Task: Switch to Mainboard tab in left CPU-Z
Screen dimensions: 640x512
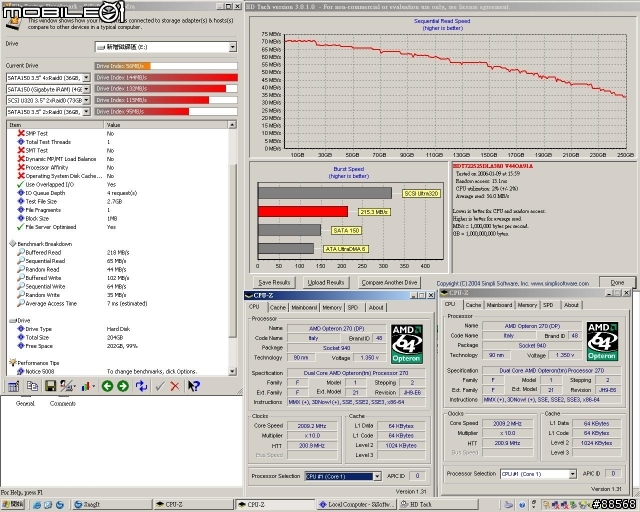Action: pos(304,307)
